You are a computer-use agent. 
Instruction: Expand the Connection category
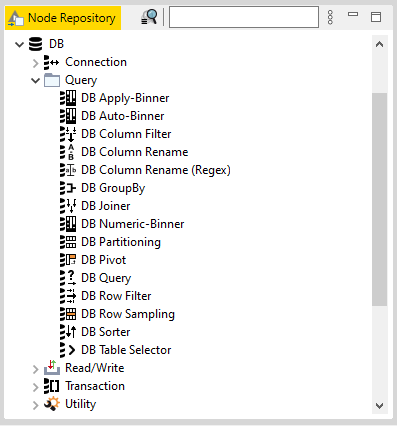(36, 62)
